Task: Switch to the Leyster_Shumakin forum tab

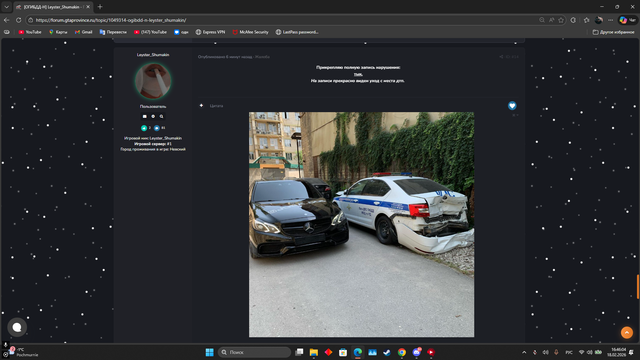Action: [53, 7]
